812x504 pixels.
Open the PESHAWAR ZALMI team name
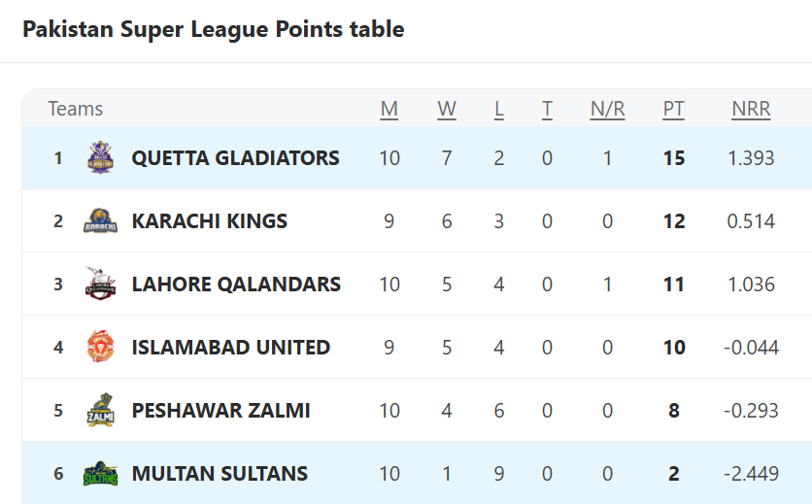click(x=221, y=411)
